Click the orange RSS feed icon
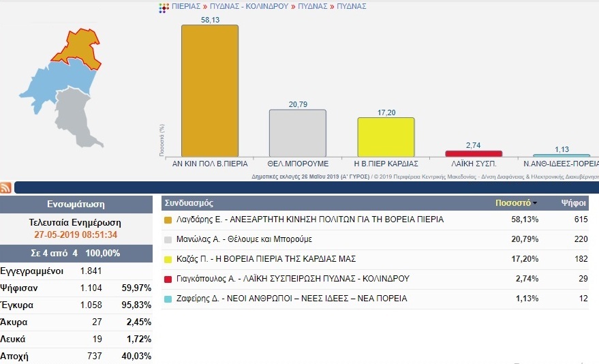This screenshot has height=364, width=599. click(5, 188)
